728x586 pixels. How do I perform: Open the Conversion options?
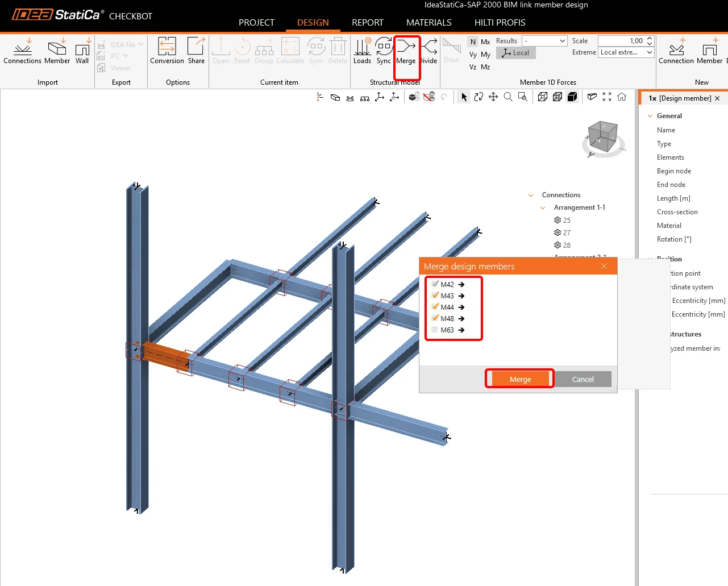pos(167,51)
